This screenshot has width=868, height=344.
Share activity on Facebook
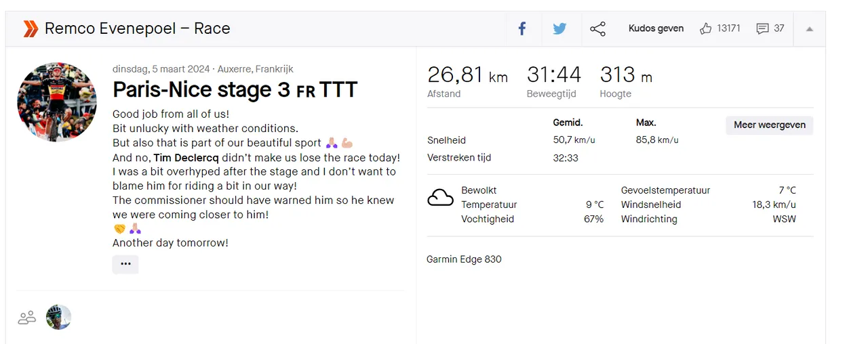pyautogui.click(x=522, y=28)
